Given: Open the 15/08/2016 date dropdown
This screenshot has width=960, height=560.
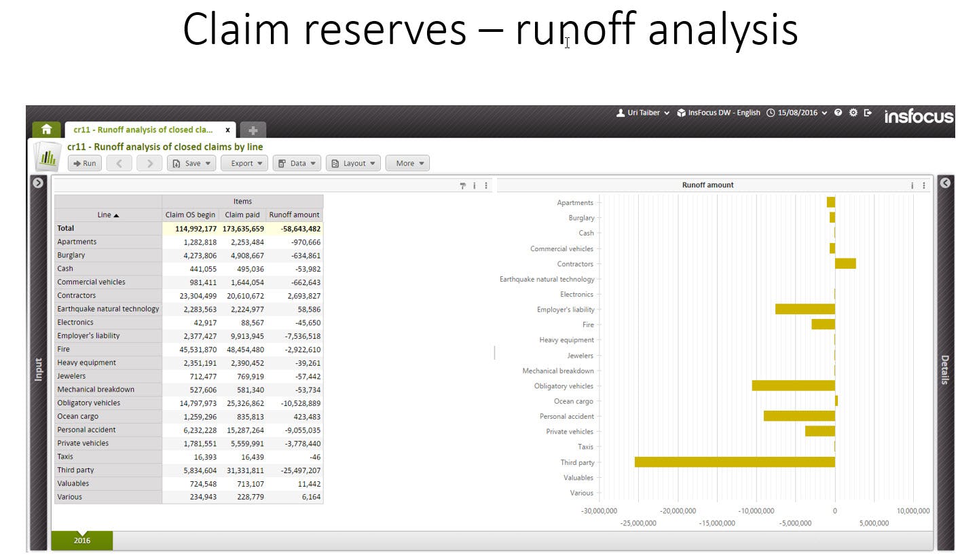Looking at the screenshot, I should point(797,113).
